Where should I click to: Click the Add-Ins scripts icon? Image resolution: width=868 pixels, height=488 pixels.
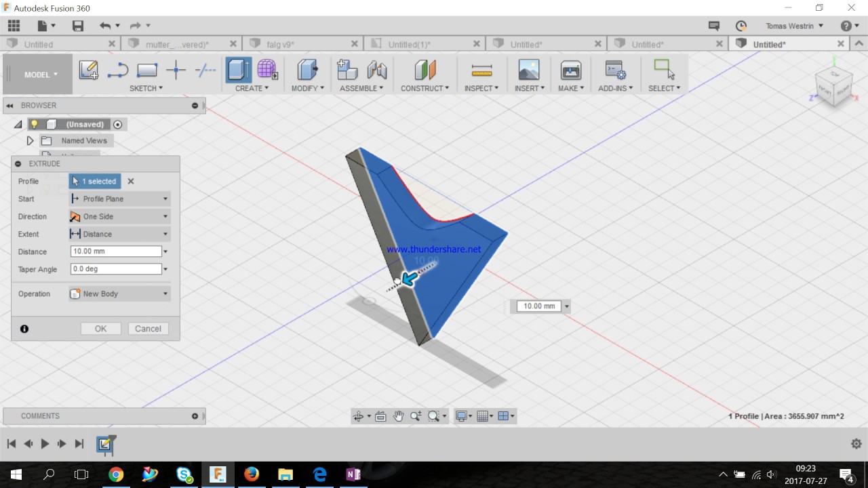(x=615, y=70)
